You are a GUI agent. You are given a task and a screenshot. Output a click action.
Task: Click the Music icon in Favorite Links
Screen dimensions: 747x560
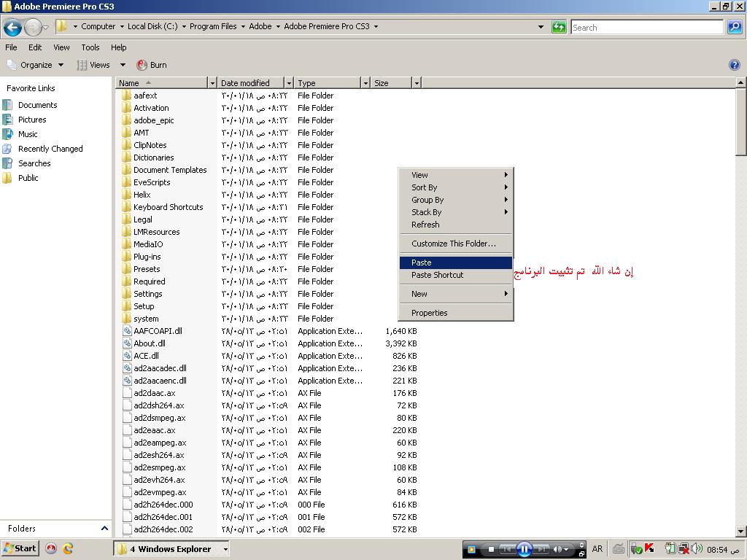(7, 134)
